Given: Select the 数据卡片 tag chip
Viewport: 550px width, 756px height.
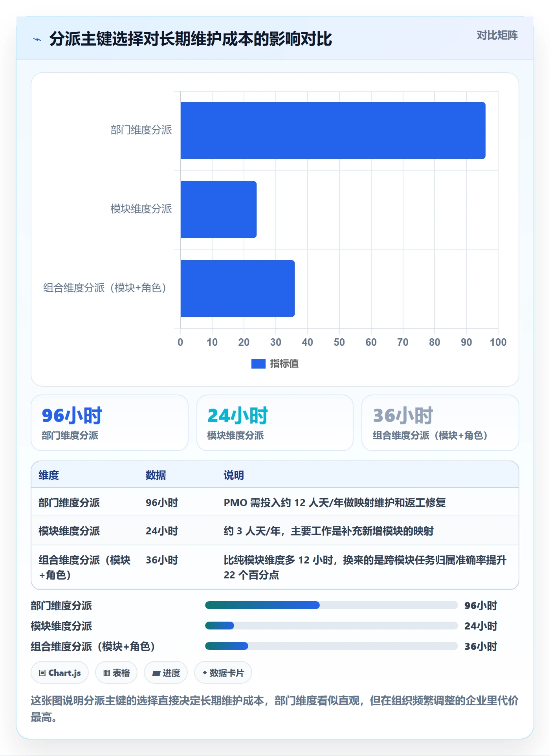Looking at the screenshot, I should coord(223,673).
